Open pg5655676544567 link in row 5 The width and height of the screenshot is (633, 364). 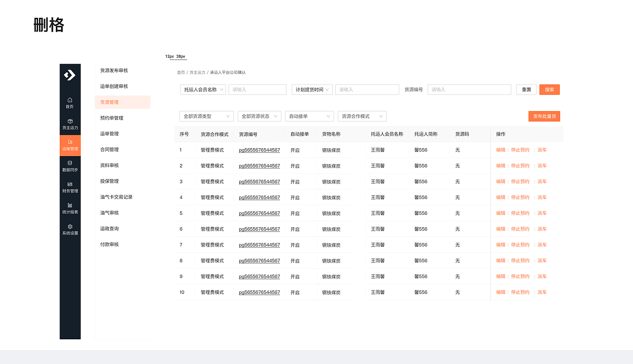point(259,213)
